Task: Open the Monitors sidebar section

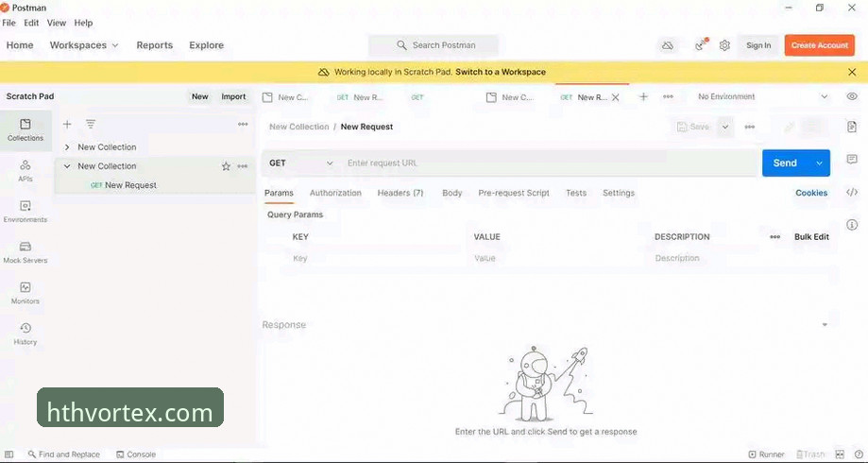Action: pos(26,294)
